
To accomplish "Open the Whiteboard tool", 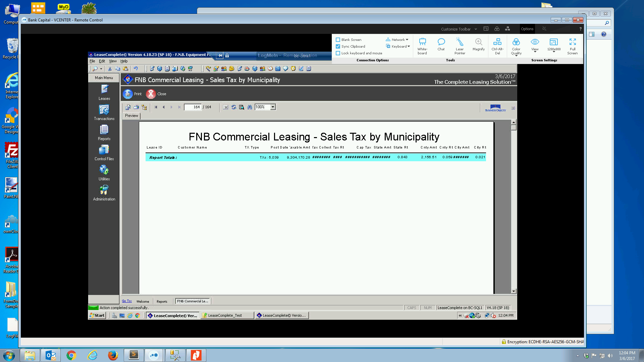I will (422, 46).
